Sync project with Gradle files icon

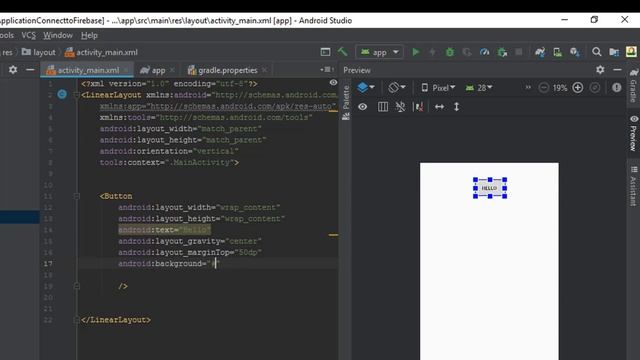pos(540,52)
